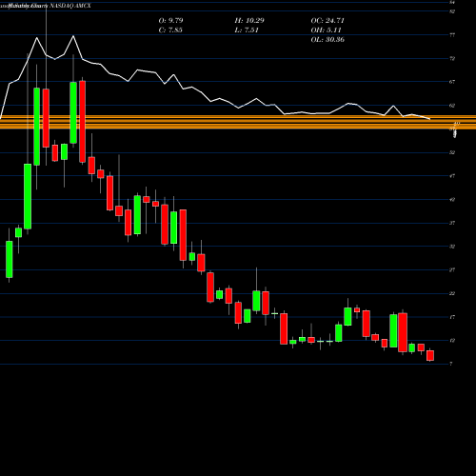Click the 32 price axis label
This screenshot has width=476, height=476.
[x=452, y=247]
